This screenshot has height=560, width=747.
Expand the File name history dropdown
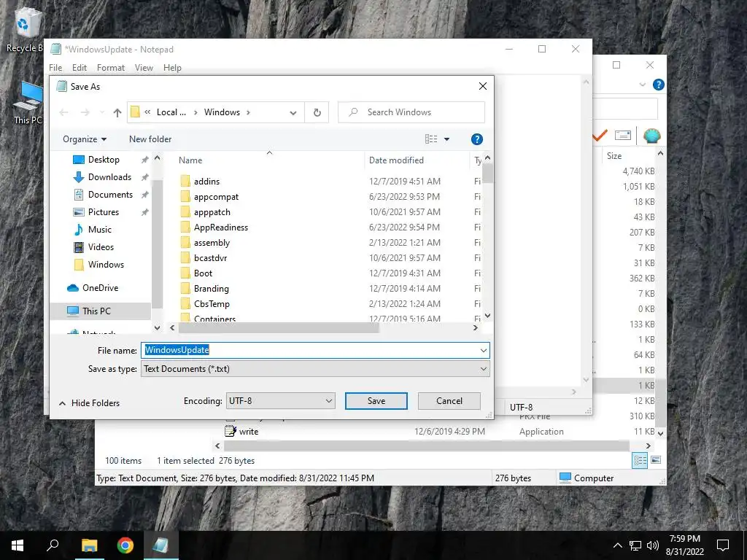pyautogui.click(x=484, y=351)
